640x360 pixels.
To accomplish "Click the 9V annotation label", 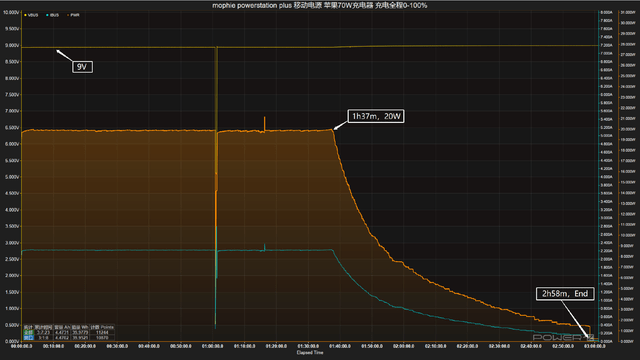I will pos(82,67).
